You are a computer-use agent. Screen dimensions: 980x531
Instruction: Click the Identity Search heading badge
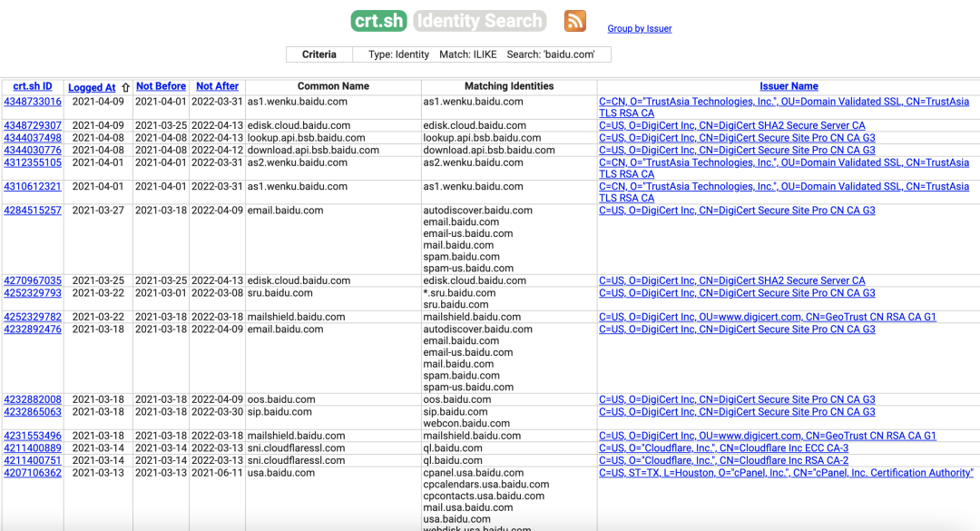click(480, 21)
